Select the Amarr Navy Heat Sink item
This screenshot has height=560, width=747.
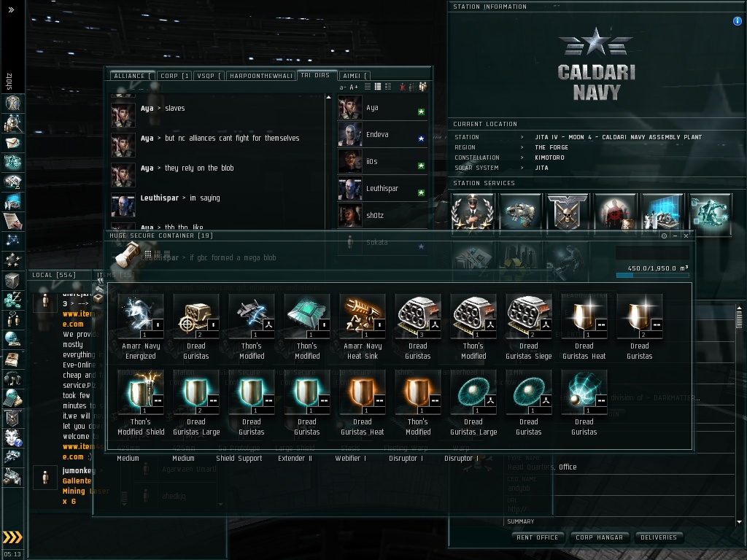362,327
